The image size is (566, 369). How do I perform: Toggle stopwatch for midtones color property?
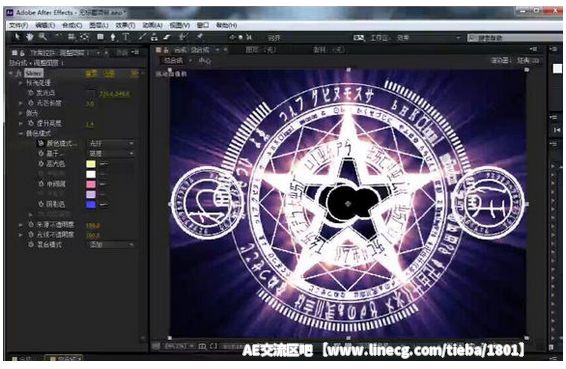(x=41, y=184)
